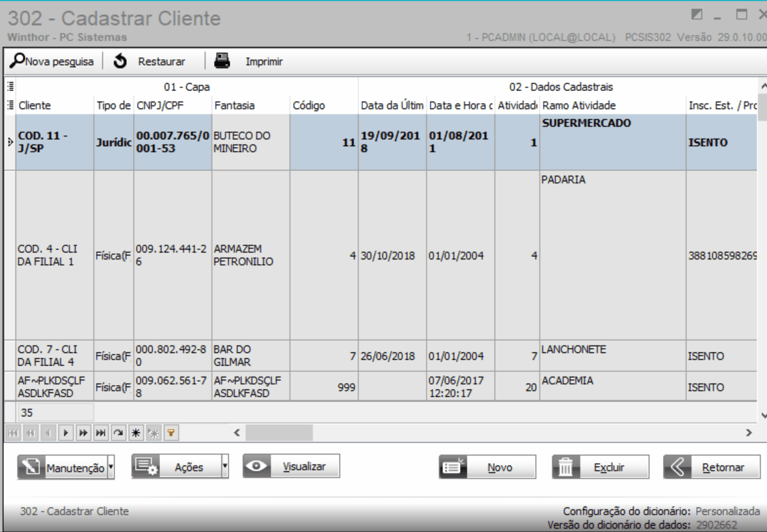Click the Excluir button label
The image size is (767, 532).
tap(609, 468)
